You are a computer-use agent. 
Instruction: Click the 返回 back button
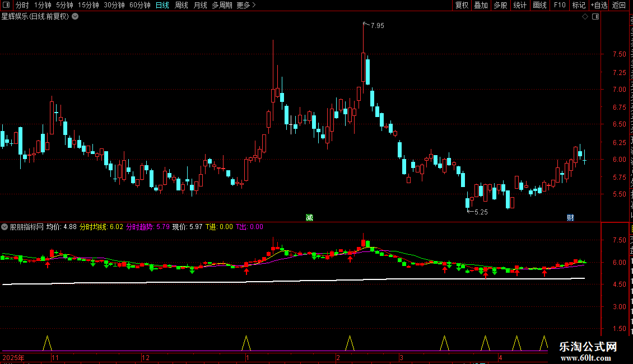pyautogui.click(x=619, y=5)
